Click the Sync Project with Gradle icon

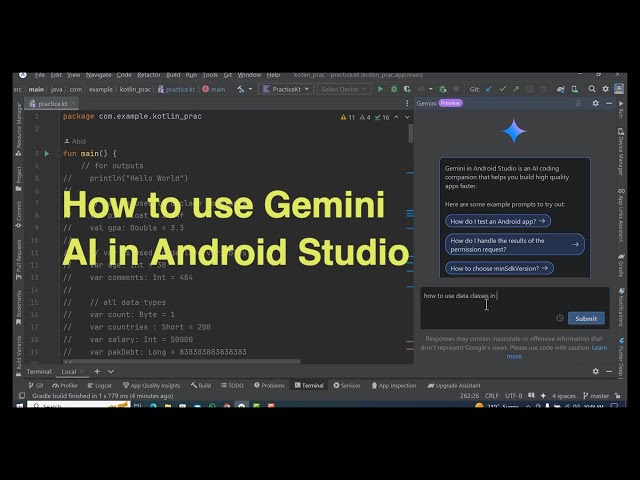coord(561,89)
